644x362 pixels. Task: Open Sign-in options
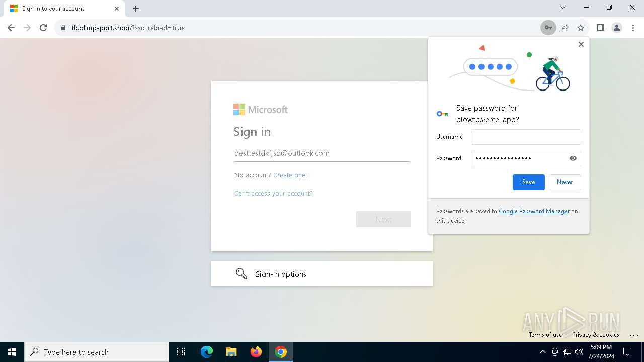(x=322, y=274)
